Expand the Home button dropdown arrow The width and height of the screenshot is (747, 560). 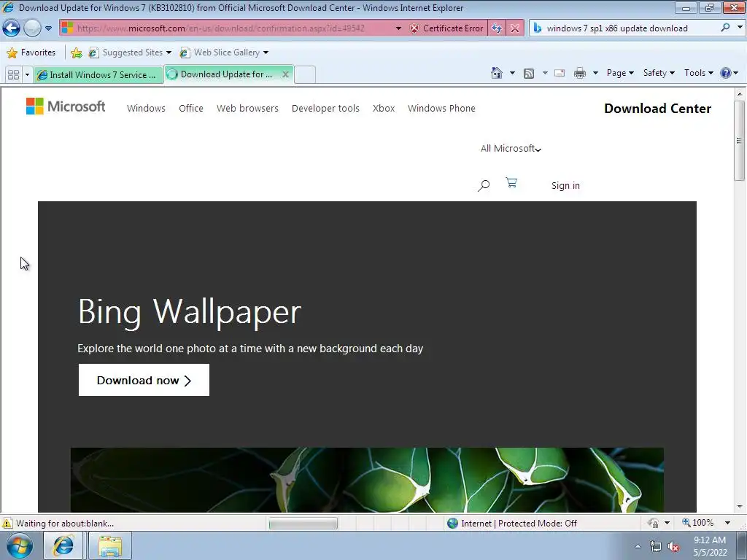(x=512, y=74)
